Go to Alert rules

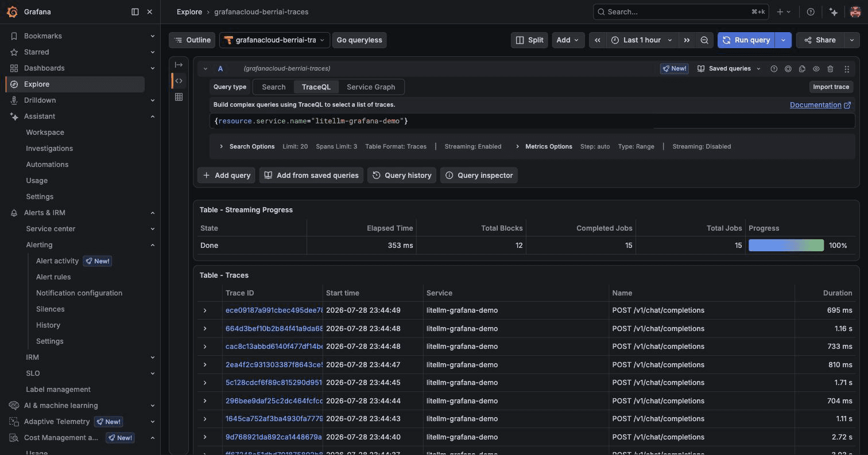pyautogui.click(x=53, y=277)
